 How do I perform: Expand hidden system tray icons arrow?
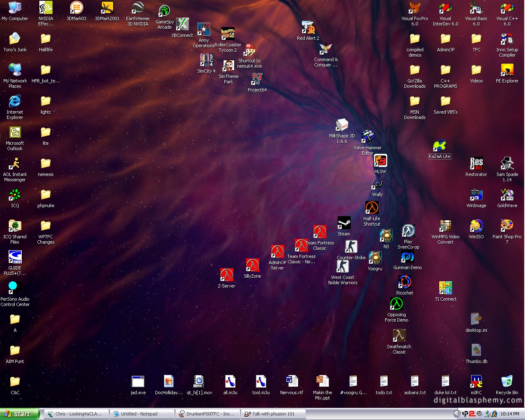[457, 414]
